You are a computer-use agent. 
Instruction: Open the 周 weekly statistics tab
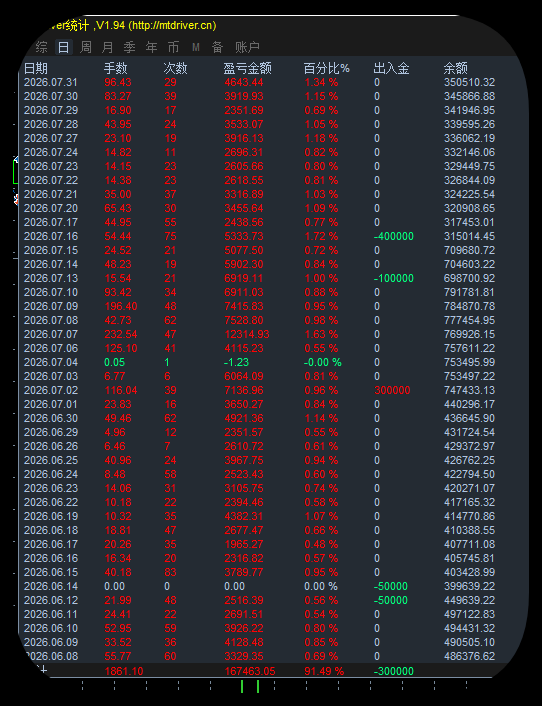tap(86, 47)
